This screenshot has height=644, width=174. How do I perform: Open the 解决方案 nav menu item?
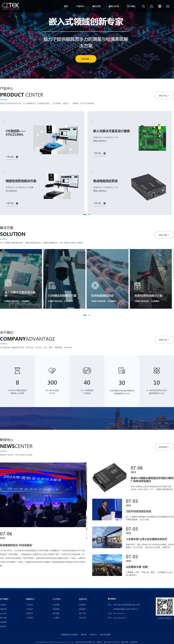97,6
